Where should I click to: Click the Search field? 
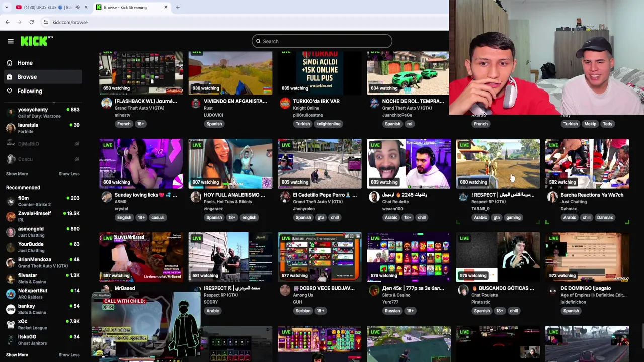322,41
